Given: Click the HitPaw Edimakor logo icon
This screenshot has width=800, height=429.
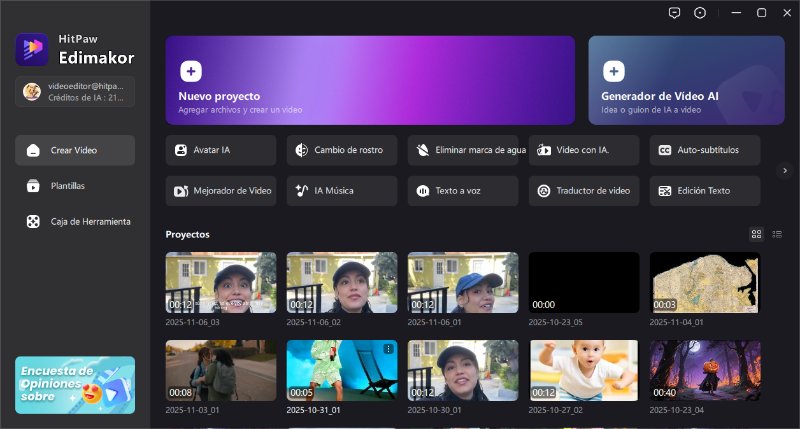Looking at the screenshot, I should coord(32,49).
